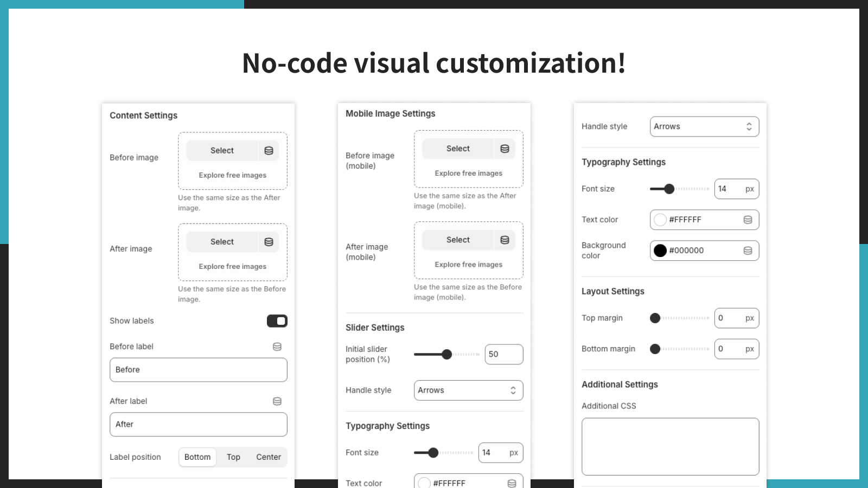Open the Handle style dropdown showing Arrows

(x=704, y=126)
